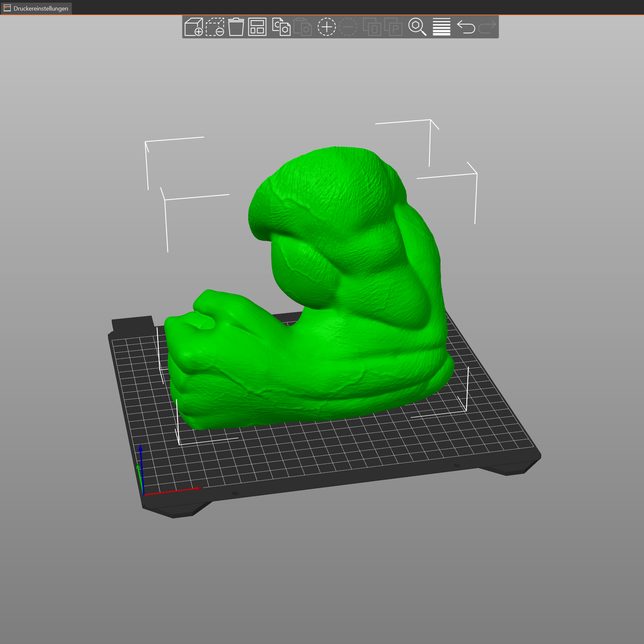Toggle Variable layer height icon

[x=441, y=27]
